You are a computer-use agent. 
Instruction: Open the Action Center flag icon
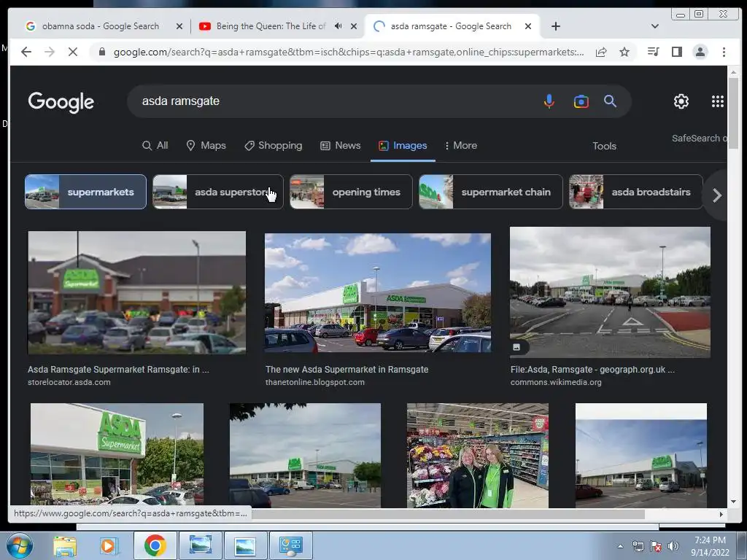(x=656, y=546)
